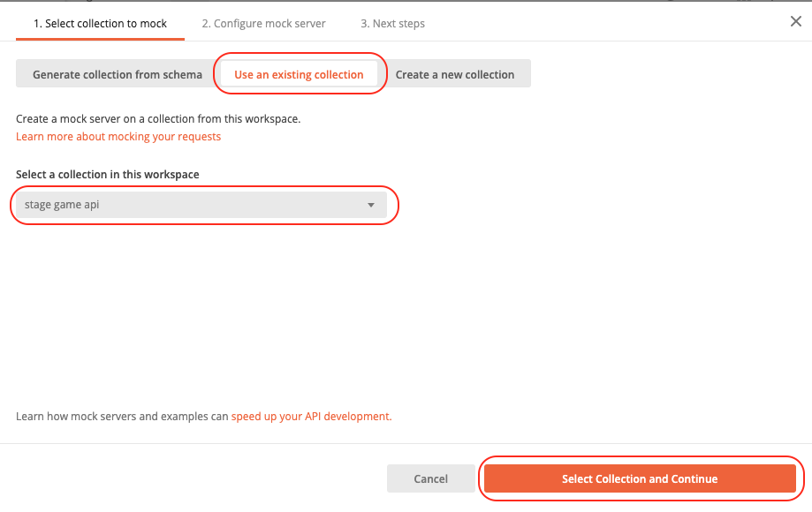Click the empty header space right of 'Next steps'
The image size is (812, 512).
pyautogui.click(x=606, y=23)
